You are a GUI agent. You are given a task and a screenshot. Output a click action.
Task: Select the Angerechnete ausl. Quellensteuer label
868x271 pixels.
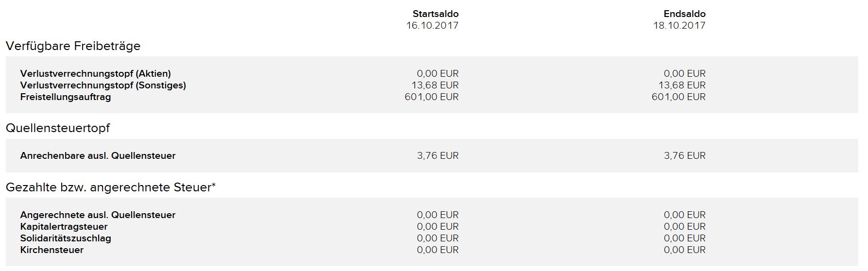click(x=98, y=215)
